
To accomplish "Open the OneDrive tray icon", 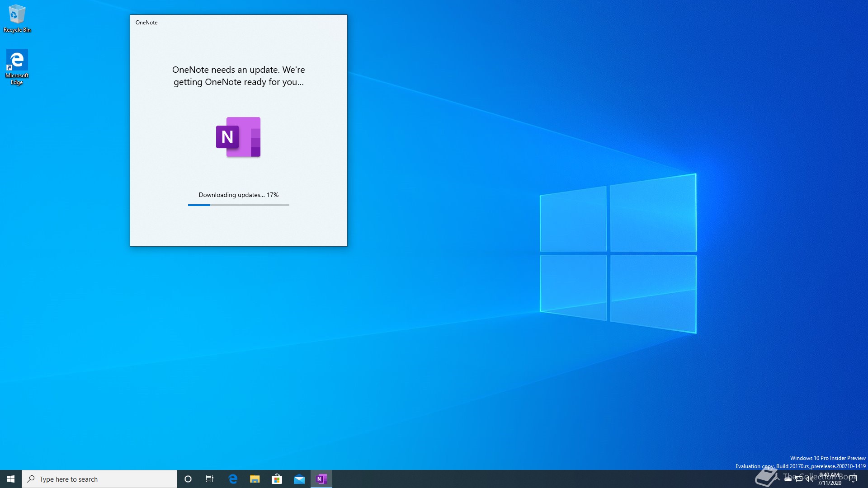I will click(x=788, y=479).
